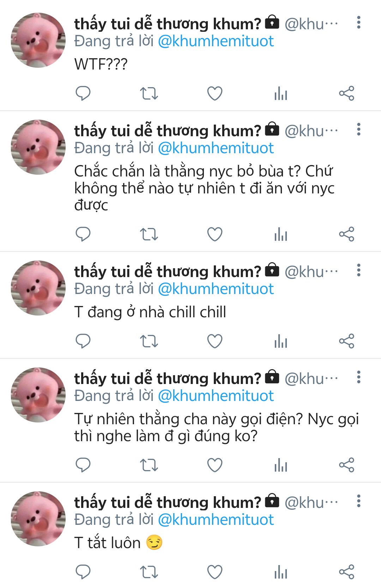The height and width of the screenshot is (588, 381).
Task: Open @khumhemituot link in the "chill chill" tweet
Action: point(216,289)
